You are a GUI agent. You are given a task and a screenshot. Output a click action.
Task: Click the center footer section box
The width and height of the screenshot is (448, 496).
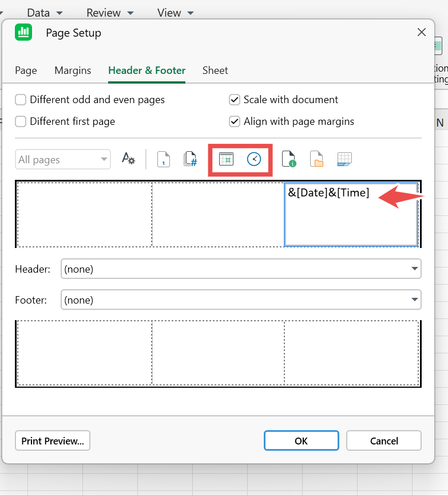tap(219, 353)
